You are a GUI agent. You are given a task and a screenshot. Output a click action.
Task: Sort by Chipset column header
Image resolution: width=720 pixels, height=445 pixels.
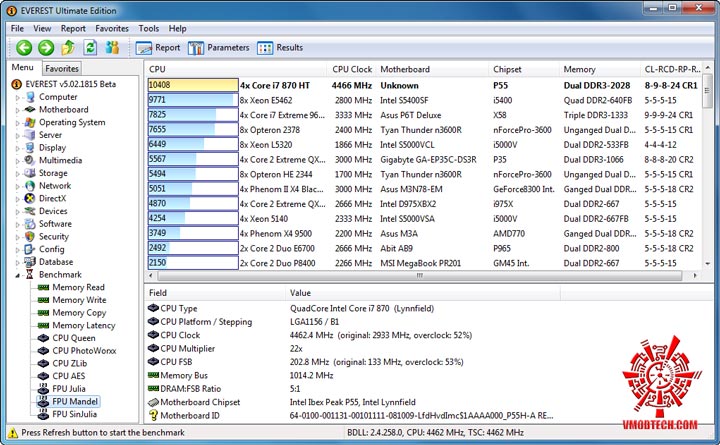tap(524, 69)
